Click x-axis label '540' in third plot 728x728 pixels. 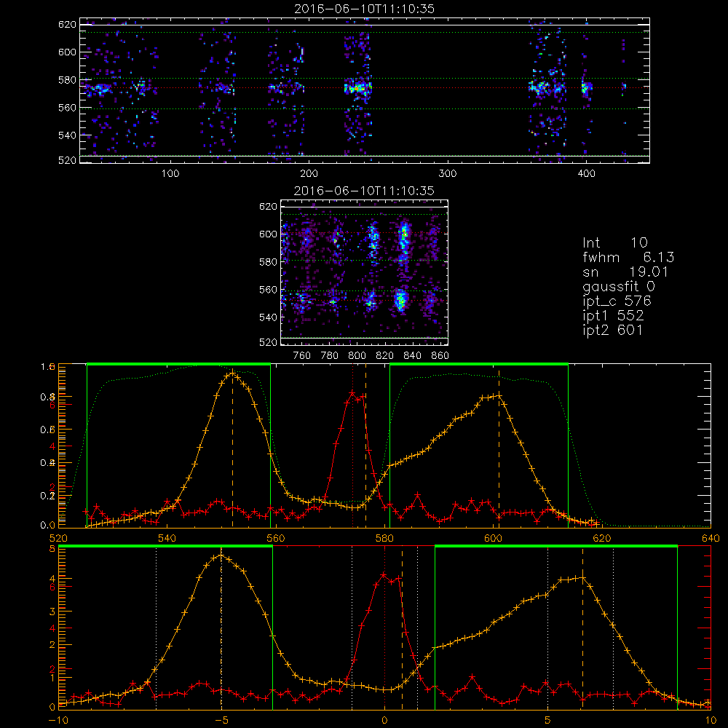167,538
